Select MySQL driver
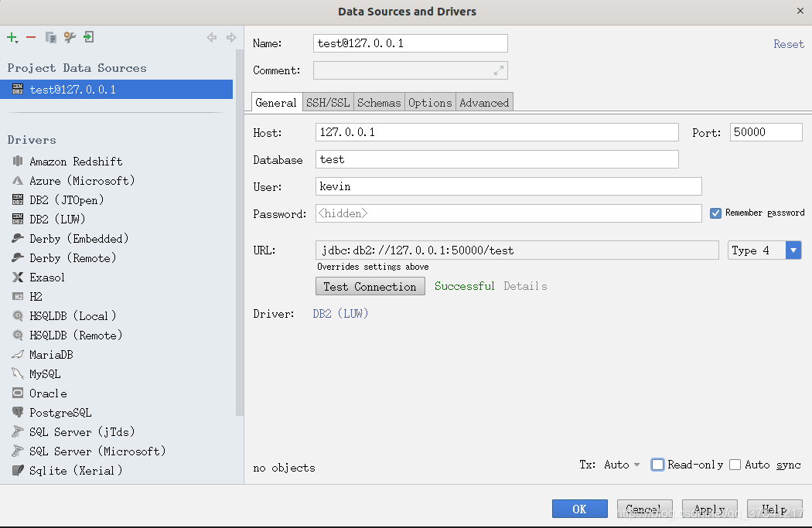 (36, 373)
